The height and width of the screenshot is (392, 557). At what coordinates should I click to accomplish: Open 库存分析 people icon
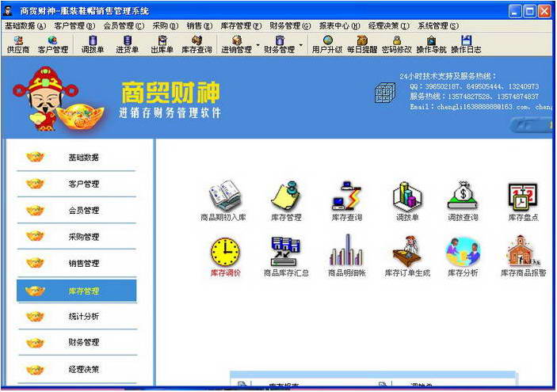[x=463, y=252]
